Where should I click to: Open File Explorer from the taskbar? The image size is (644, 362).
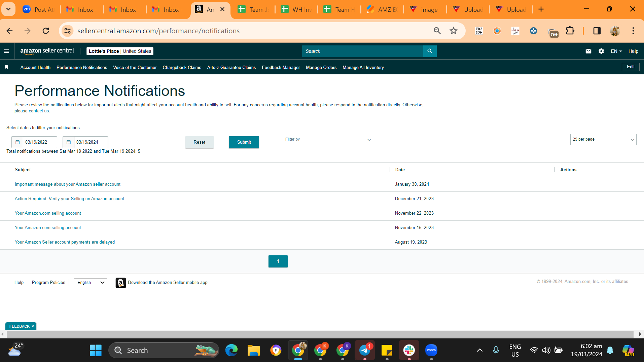(x=253, y=350)
